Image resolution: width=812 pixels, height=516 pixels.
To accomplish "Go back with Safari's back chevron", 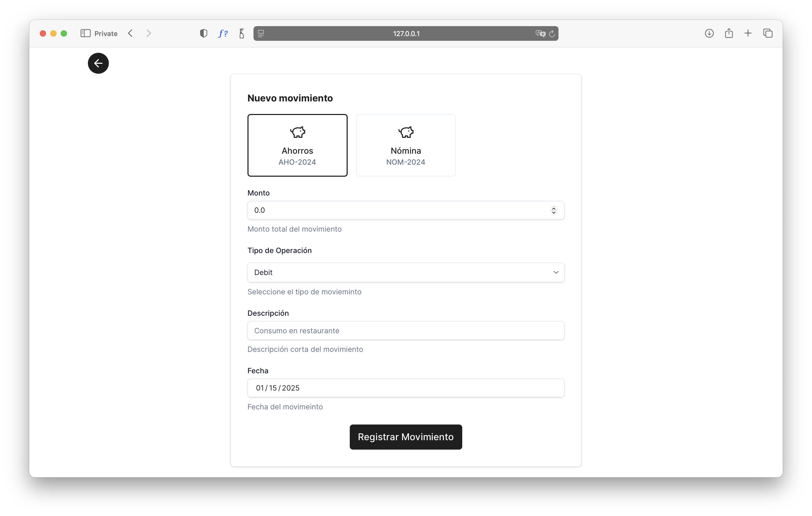I will pyautogui.click(x=131, y=33).
